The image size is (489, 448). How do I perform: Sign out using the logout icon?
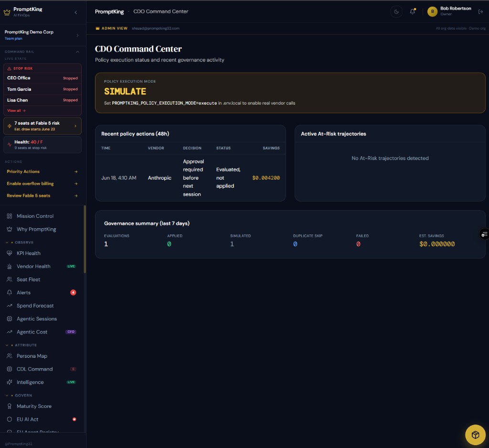[x=480, y=11]
